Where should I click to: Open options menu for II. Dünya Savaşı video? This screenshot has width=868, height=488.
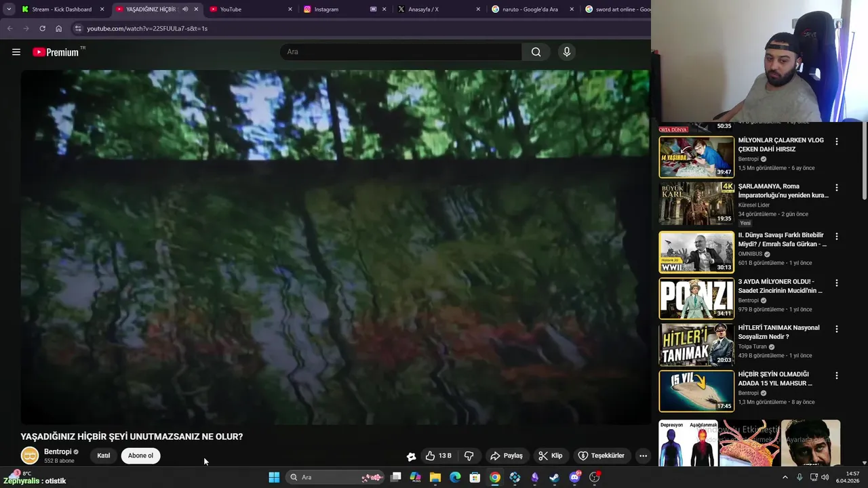pyautogui.click(x=836, y=237)
